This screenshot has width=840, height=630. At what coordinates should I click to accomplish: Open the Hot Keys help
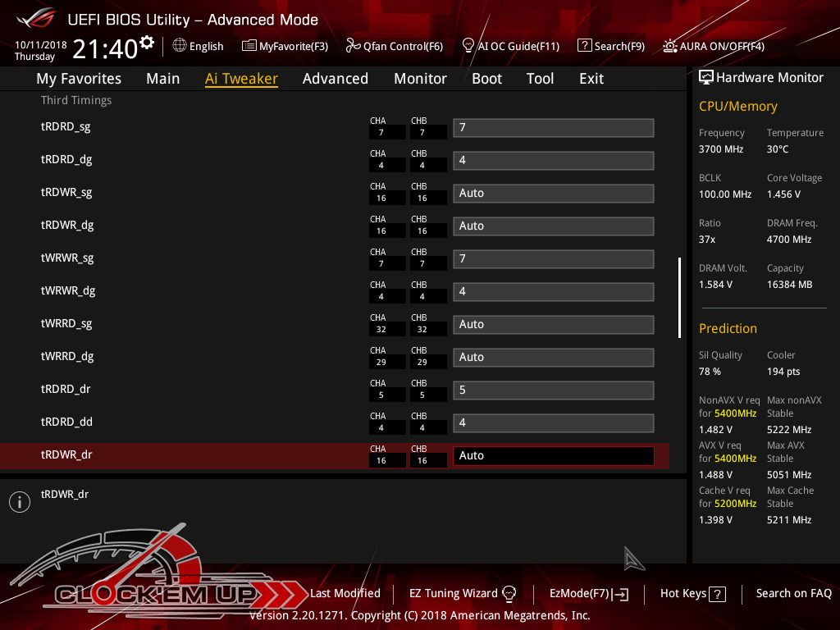pos(693,593)
